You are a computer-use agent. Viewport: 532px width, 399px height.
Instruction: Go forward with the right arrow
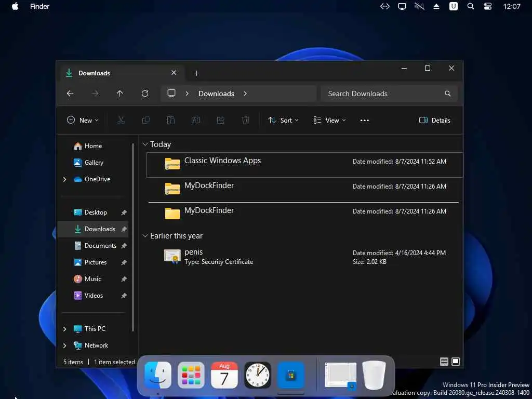point(95,94)
